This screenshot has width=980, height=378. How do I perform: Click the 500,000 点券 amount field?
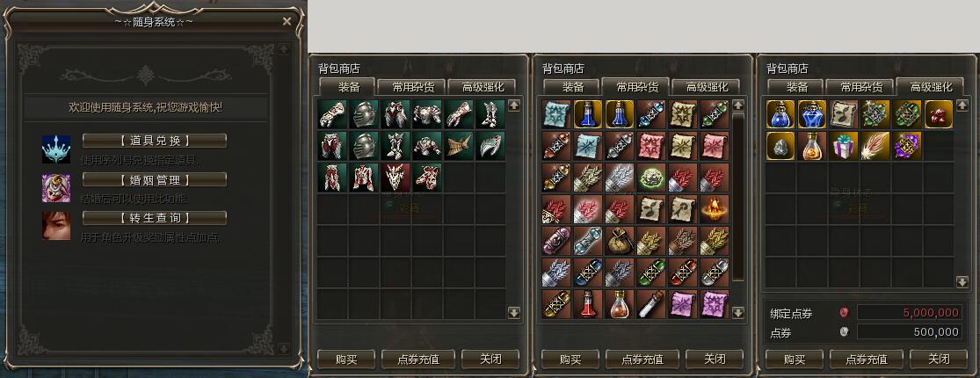(x=909, y=332)
